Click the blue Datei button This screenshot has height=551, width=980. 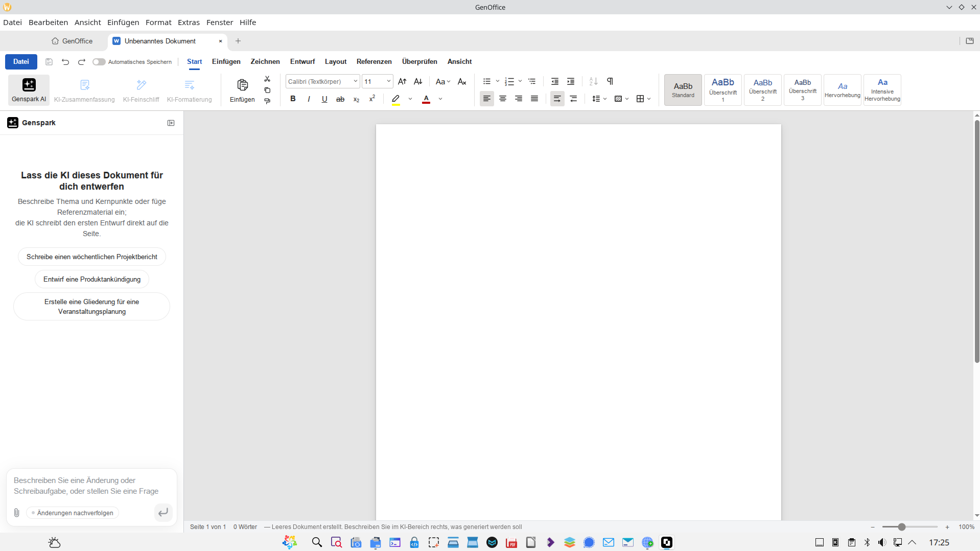point(21,62)
